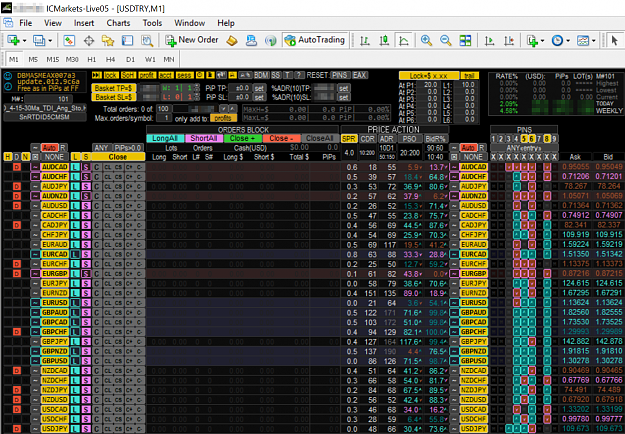625x434 pixels.
Task: Toggle the AutoTrading button
Action: [315, 40]
